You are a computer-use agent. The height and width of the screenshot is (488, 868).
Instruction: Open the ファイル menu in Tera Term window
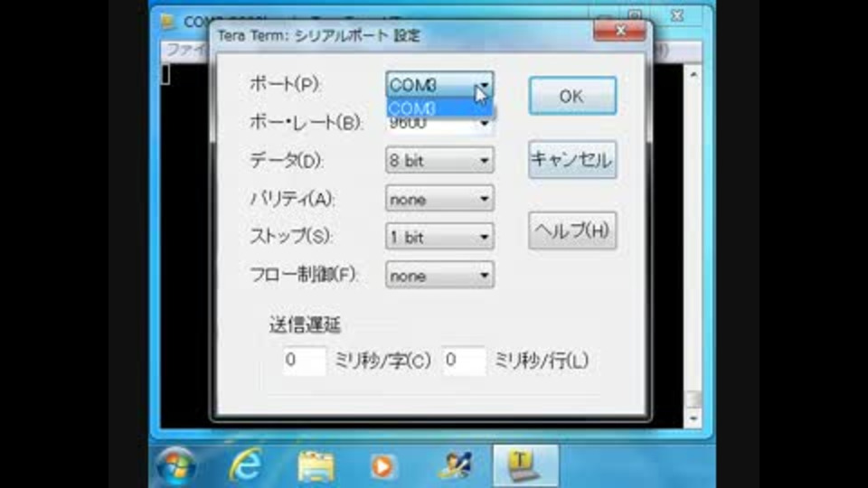(x=186, y=51)
